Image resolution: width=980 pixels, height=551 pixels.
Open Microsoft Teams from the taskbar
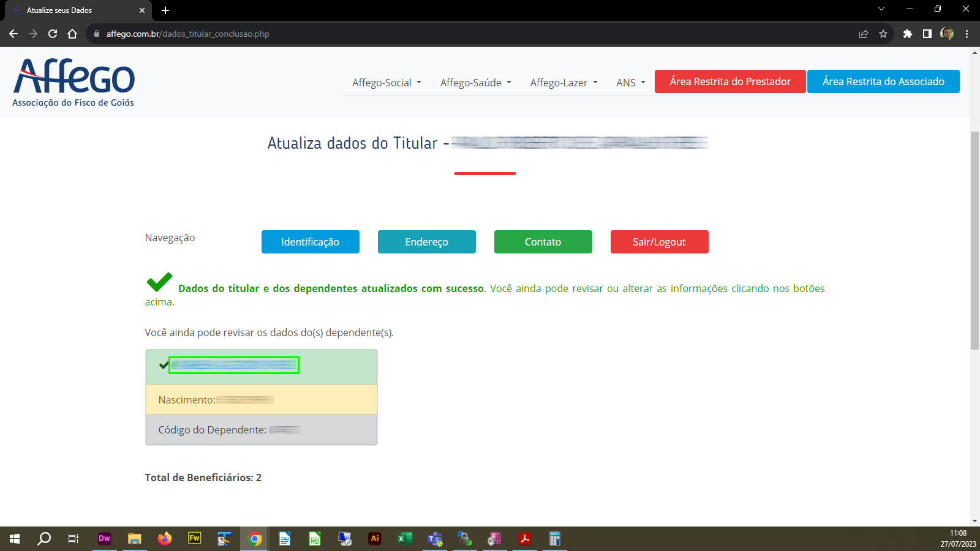[435, 539]
